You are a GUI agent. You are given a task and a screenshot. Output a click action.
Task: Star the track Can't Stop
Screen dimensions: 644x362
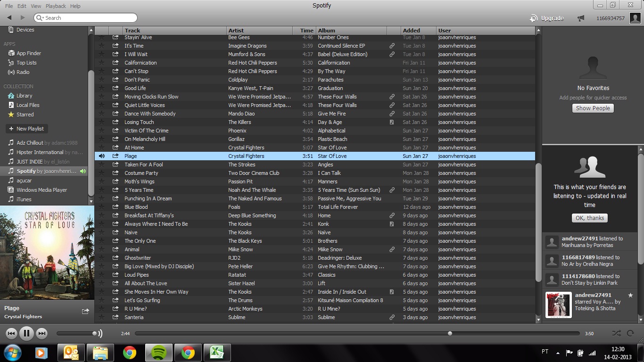tap(101, 71)
